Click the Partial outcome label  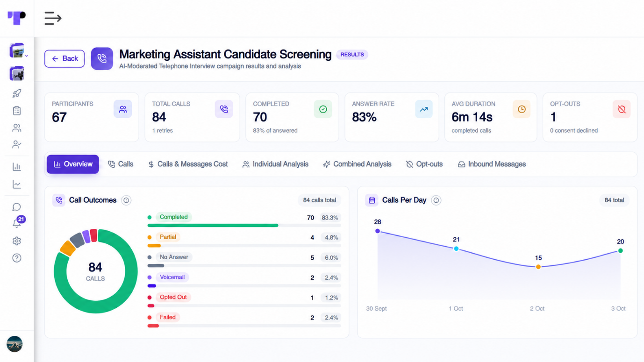tap(168, 237)
